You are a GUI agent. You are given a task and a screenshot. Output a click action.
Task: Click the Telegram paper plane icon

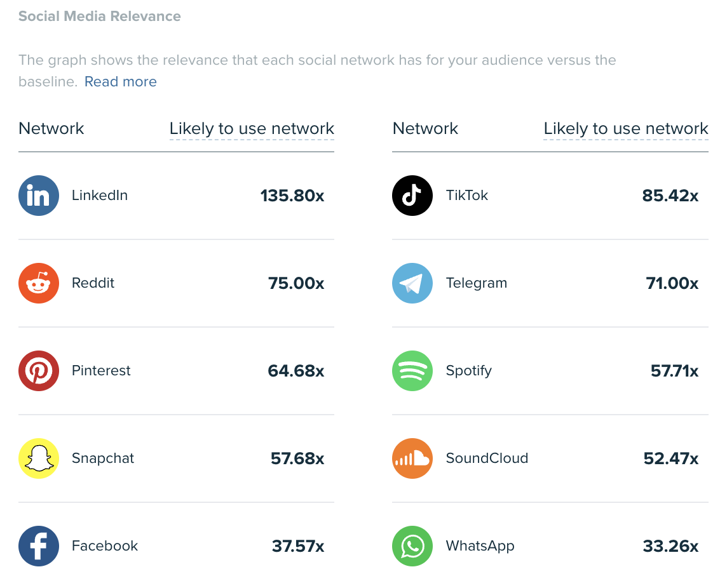(x=412, y=283)
